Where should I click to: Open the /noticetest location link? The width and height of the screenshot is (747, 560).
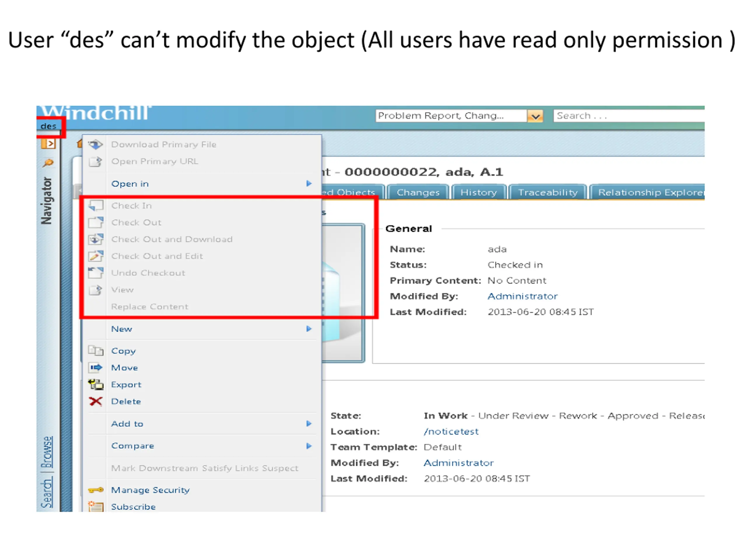click(451, 431)
